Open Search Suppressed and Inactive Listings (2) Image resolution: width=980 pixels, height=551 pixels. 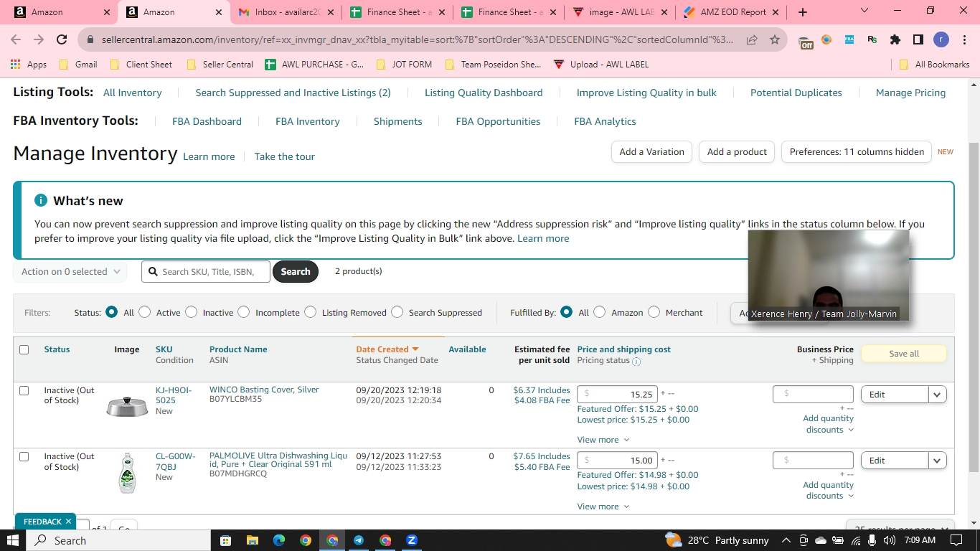293,93
